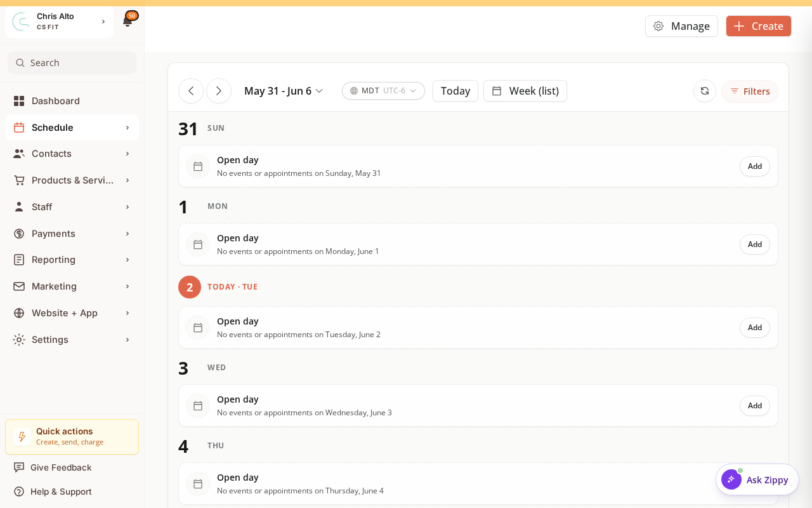Open the Reporting menu item
The width and height of the screenshot is (812, 508).
pyautogui.click(x=72, y=260)
